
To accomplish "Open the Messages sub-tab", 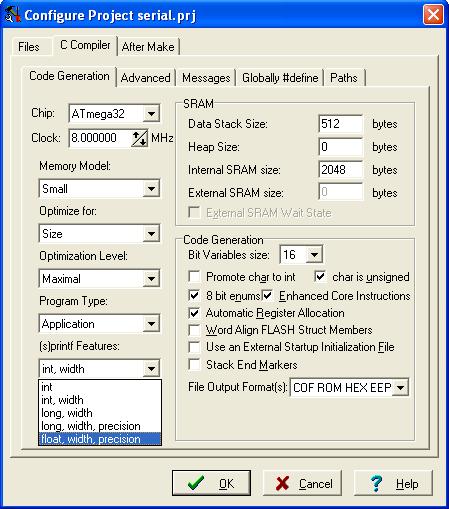I will [206, 78].
